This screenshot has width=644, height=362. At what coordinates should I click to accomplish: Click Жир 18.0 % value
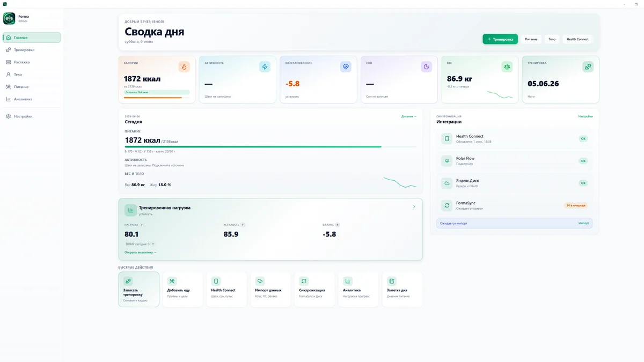click(160, 184)
